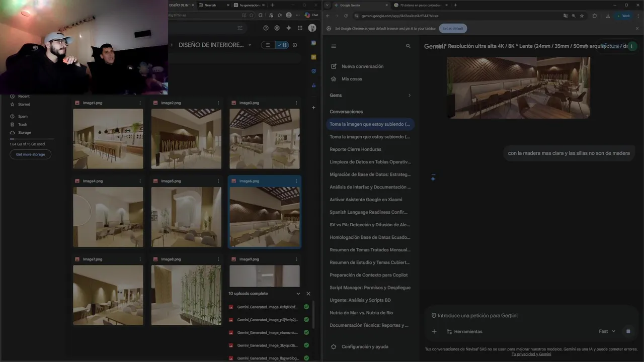Screen dimensions: 644x362
Task: Reload the Gemini page in Chrome
Action: coord(345,16)
